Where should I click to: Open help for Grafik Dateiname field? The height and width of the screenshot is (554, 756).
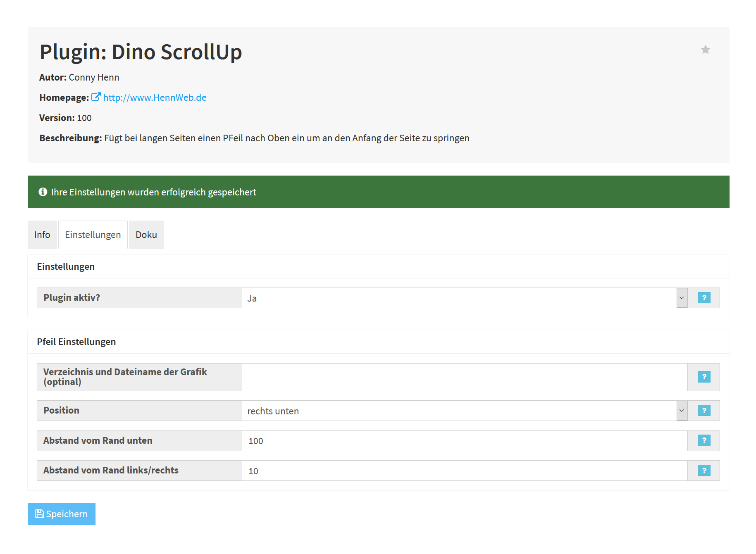[704, 377]
